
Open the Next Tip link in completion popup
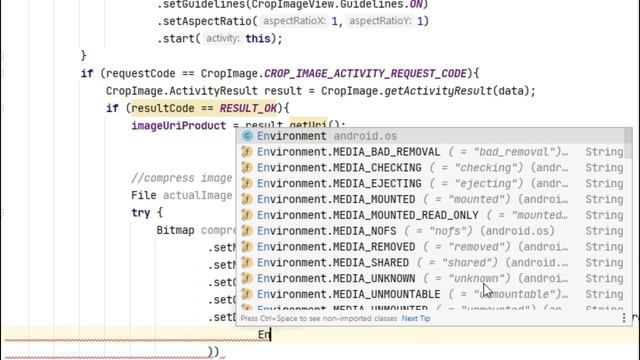[416, 318]
